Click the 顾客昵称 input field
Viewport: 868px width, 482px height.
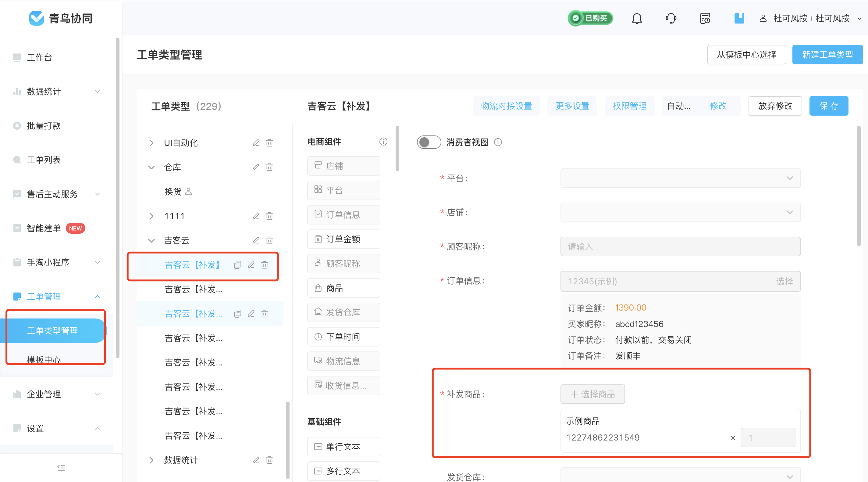point(680,246)
